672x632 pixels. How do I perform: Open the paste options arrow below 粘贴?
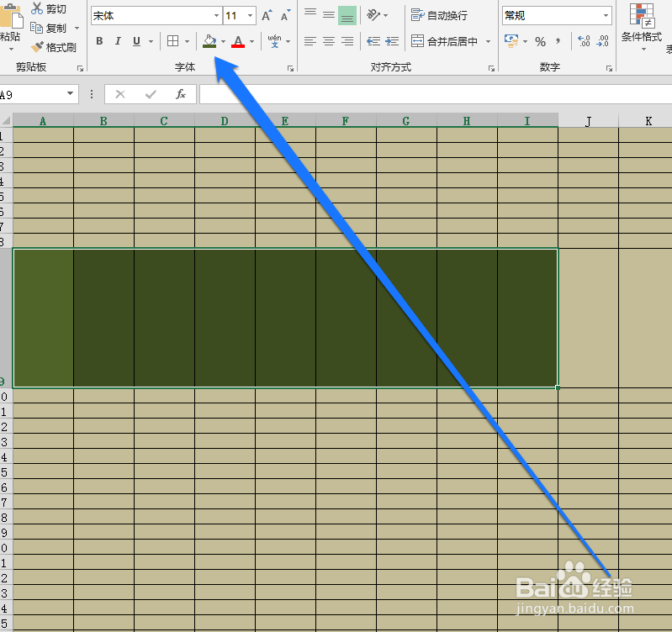click(11, 50)
